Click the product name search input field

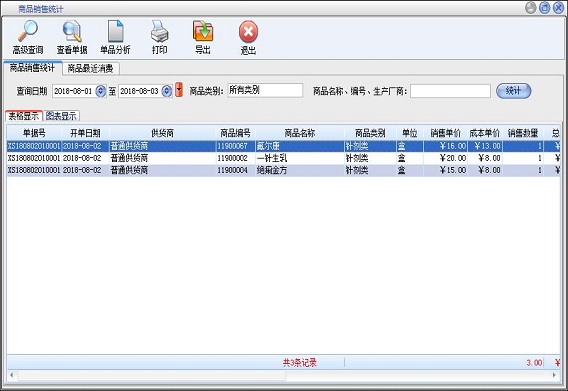450,91
